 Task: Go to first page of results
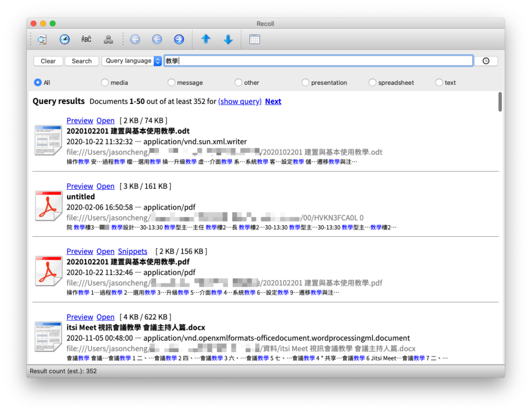(135, 40)
